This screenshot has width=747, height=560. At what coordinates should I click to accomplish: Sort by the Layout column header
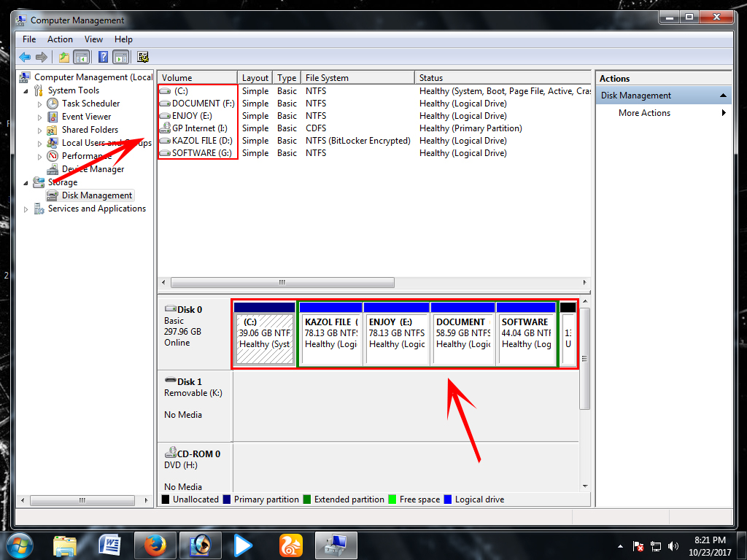(255, 77)
